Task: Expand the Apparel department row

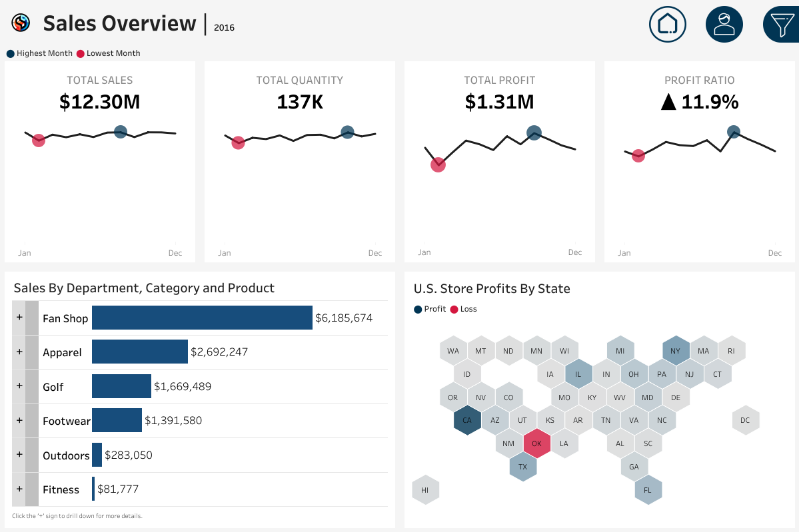Action: [19, 352]
